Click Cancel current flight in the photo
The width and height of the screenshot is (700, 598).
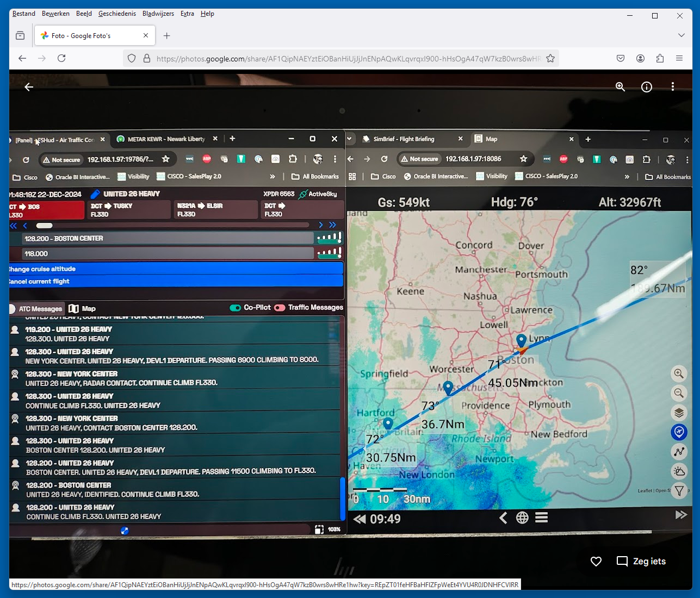pos(176,281)
